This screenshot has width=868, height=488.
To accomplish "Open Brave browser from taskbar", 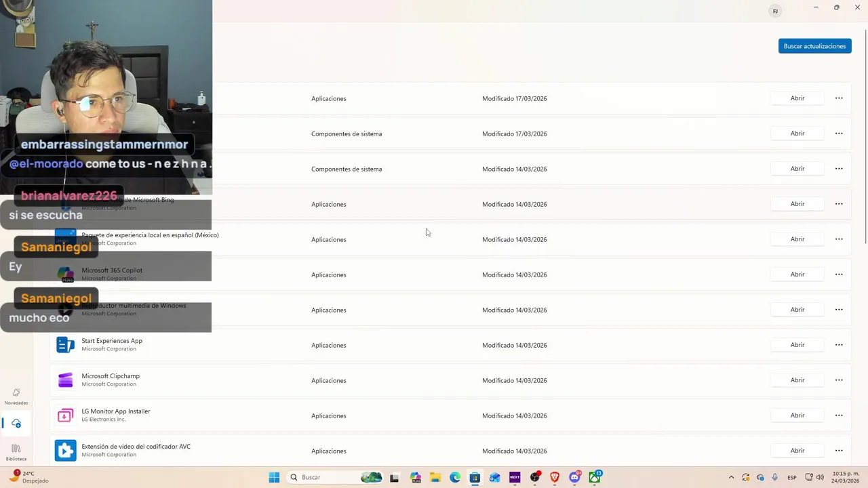I will tap(555, 477).
